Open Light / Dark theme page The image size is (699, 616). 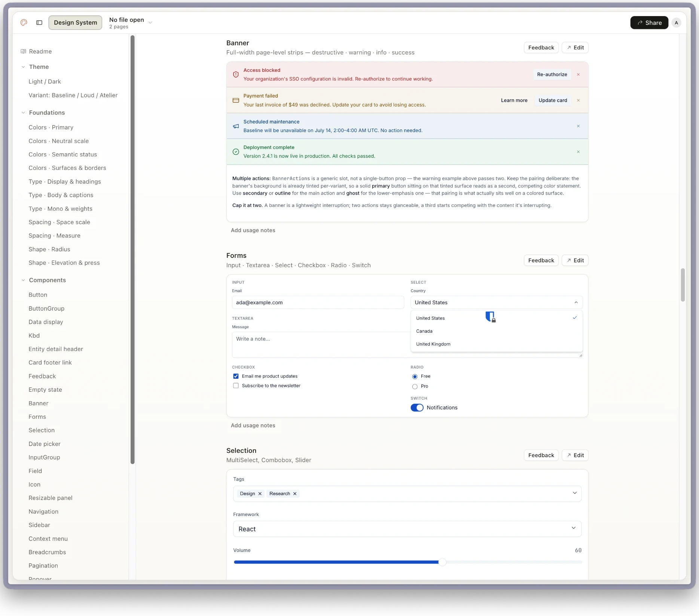[45, 82]
